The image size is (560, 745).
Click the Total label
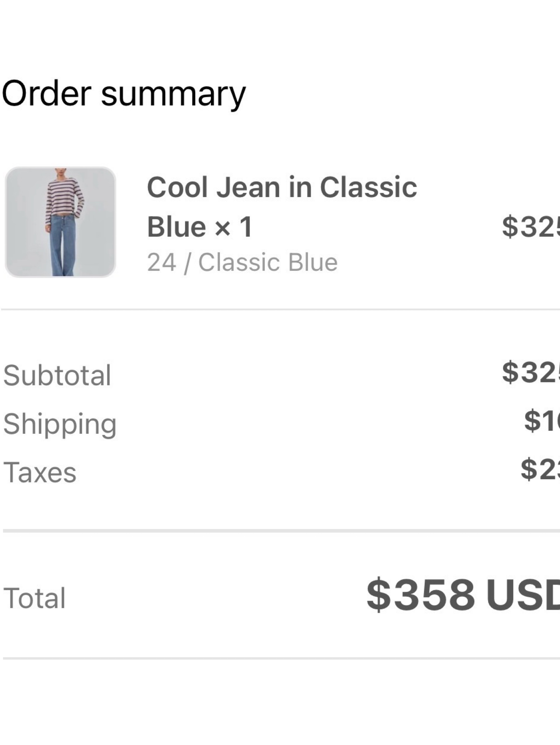34,598
